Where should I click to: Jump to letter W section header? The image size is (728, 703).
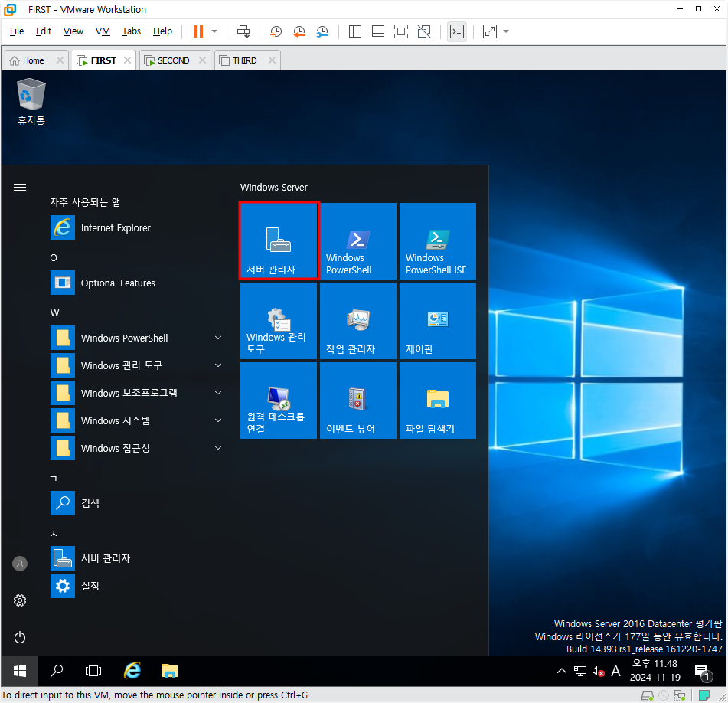click(x=55, y=313)
